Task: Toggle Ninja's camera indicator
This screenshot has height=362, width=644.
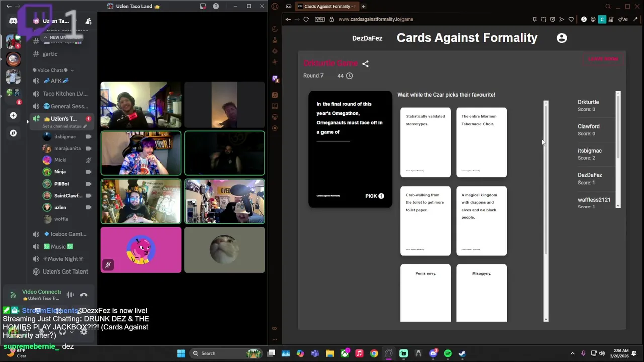Action: (89, 172)
